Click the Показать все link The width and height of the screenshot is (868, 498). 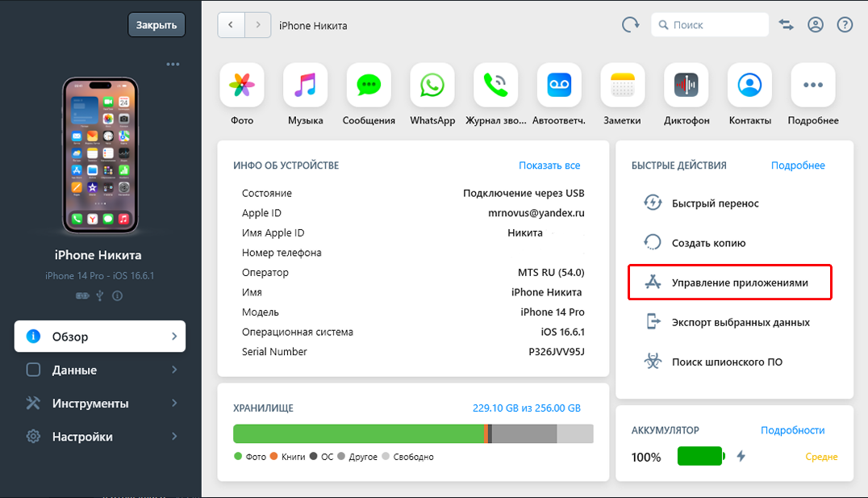[x=549, y=165]
